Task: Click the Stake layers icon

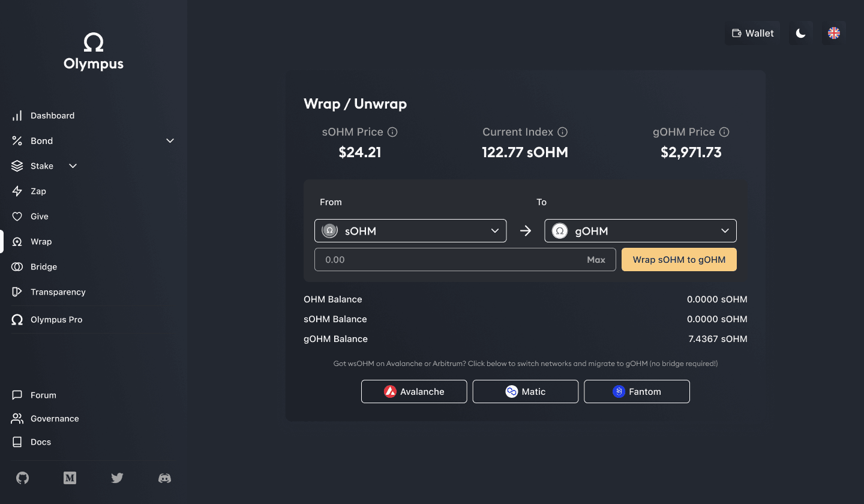Action: [17, 166]
